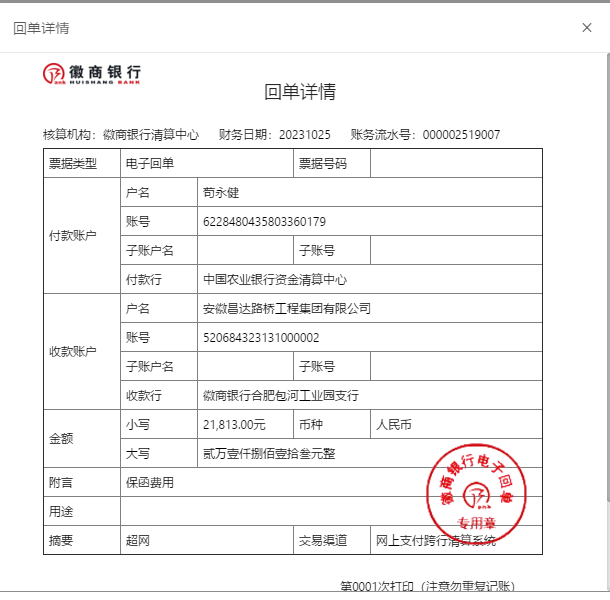Select payee account number 520684323131000002
The image size is (610, 600).
[261, 337]
